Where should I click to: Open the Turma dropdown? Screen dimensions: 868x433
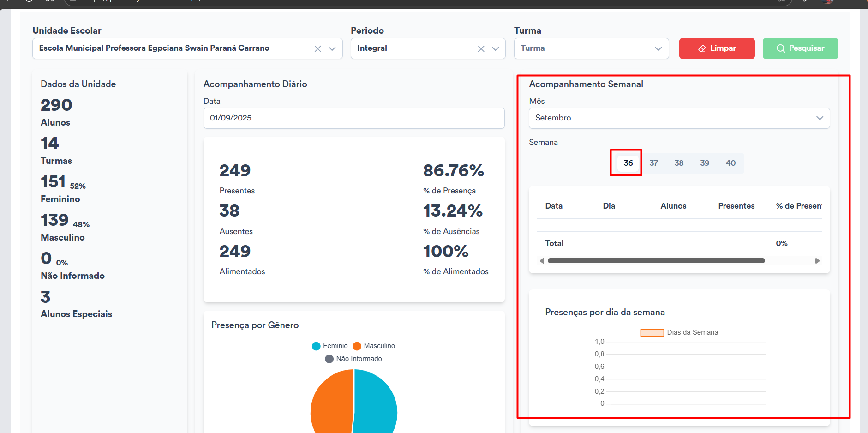click(591, 48)
